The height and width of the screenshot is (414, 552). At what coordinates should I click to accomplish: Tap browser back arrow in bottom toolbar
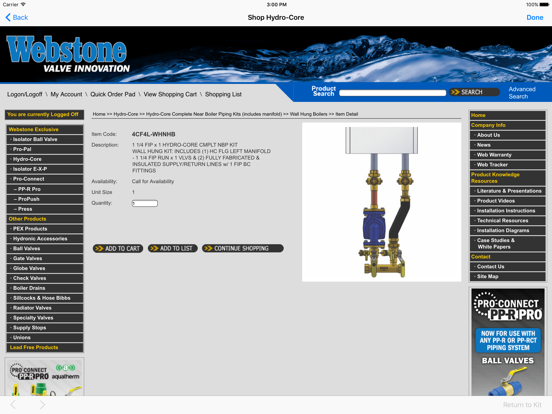click(x=13, y=405)
